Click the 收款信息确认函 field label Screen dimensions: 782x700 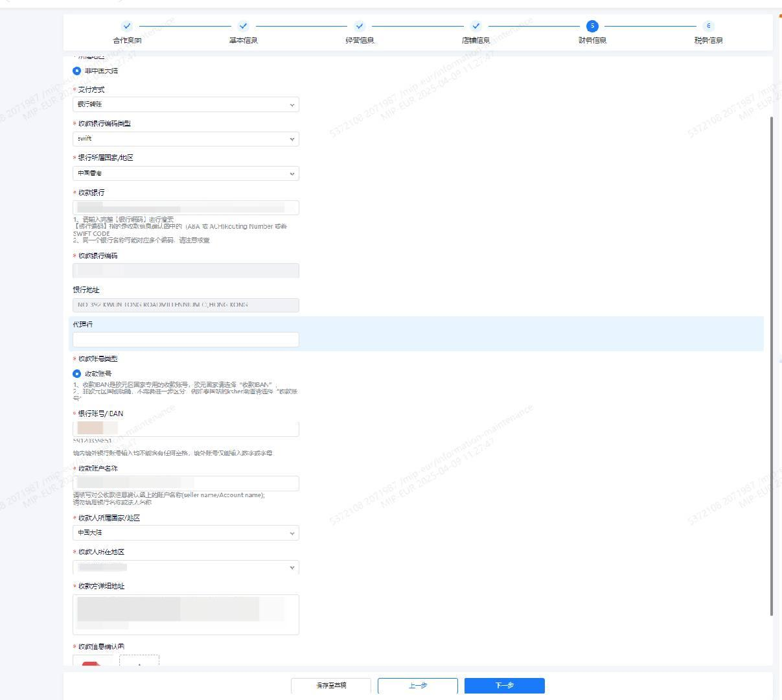[x=101, y=646]
